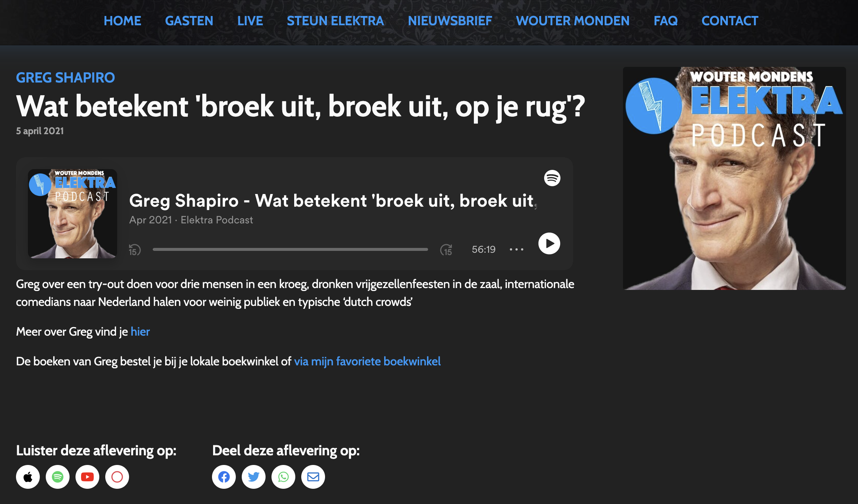Listen on Apple Podcasts icon

28,477
